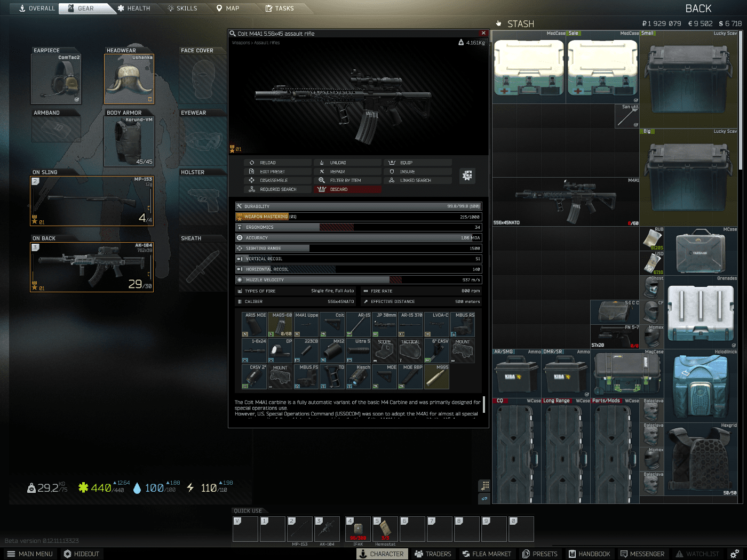The width and height of the screenshot is (747, 560).
Task: Click UNLOAD in the weapon actions
Action: (x=348, y=163)
